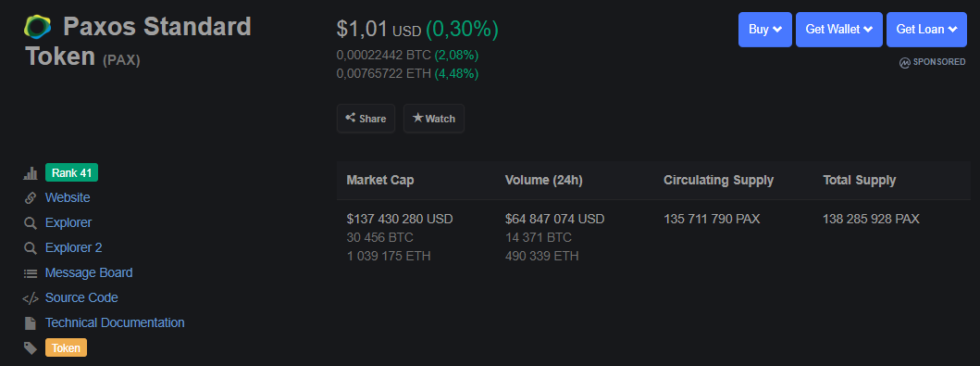The width and height of the screenshot is (980, 366).
Task: Click the tag icon beside Token label
Action: point(30,347)
